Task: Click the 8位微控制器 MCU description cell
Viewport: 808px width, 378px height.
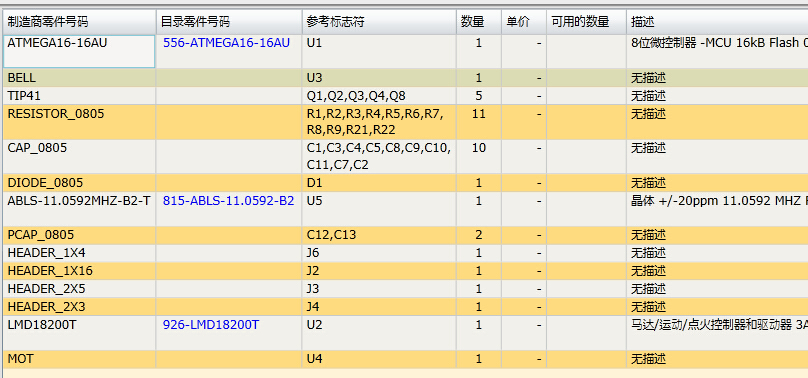Action: point(717,51)
